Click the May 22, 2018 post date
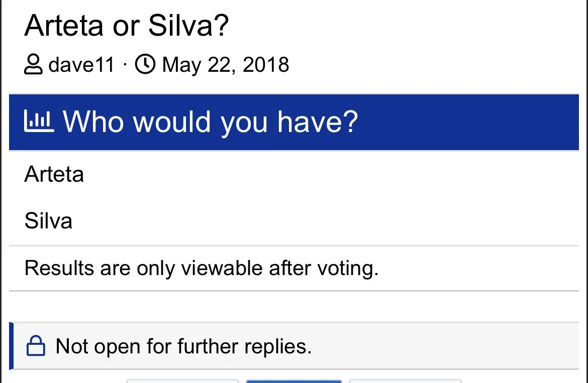The width and height of the screenshot is (588, 383). pos(225,65)
